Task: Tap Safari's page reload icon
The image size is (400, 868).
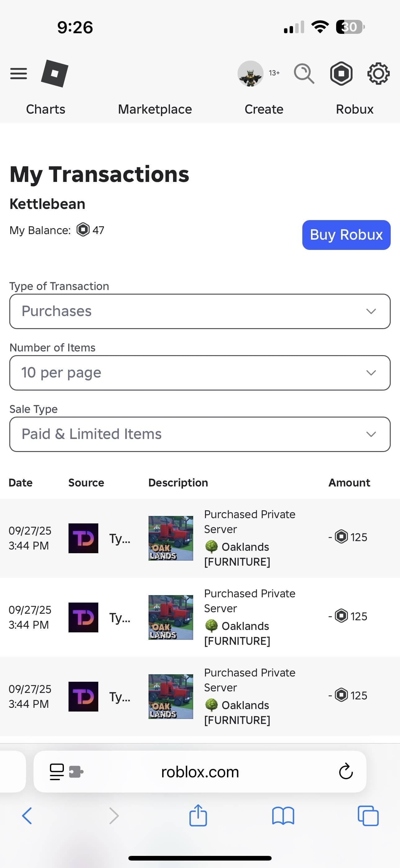Action: (345, 772)
